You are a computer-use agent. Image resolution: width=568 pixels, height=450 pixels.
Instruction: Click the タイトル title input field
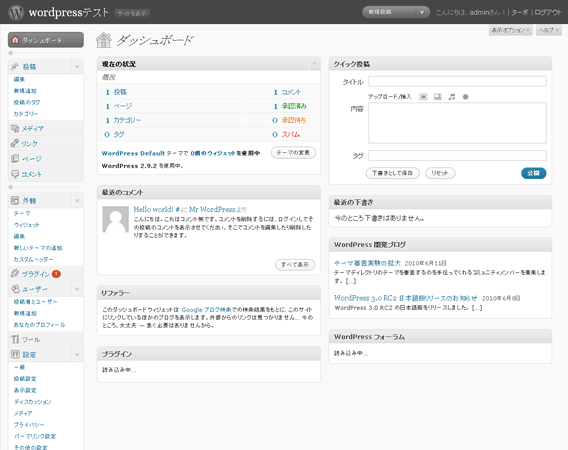[457, 81]
